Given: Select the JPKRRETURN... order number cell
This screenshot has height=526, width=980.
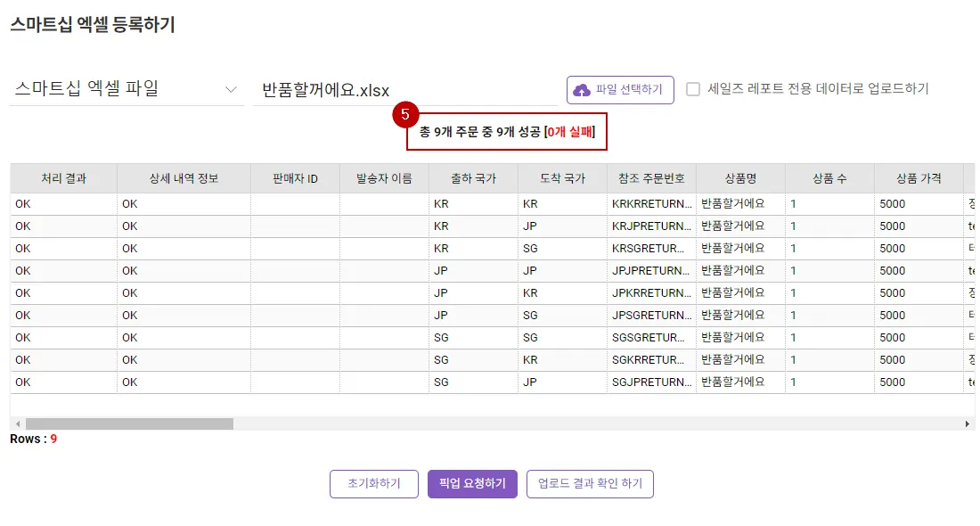Looking at the screenshot, I should (651, 292).
